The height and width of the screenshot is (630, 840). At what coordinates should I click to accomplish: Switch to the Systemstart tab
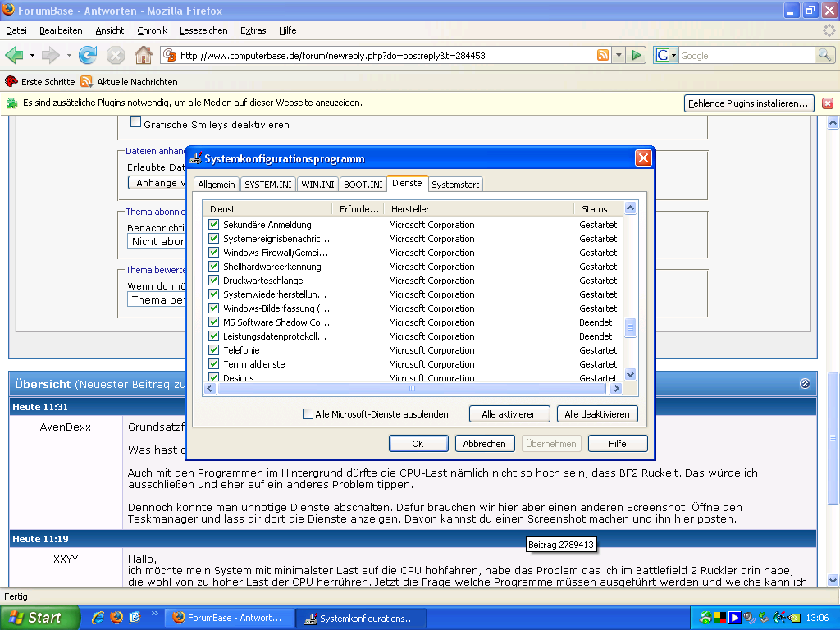[x=455, y=185]
